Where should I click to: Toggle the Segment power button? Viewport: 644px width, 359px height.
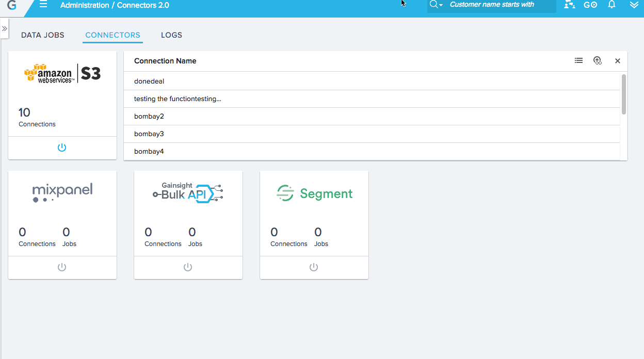click(x=314, y=267)
